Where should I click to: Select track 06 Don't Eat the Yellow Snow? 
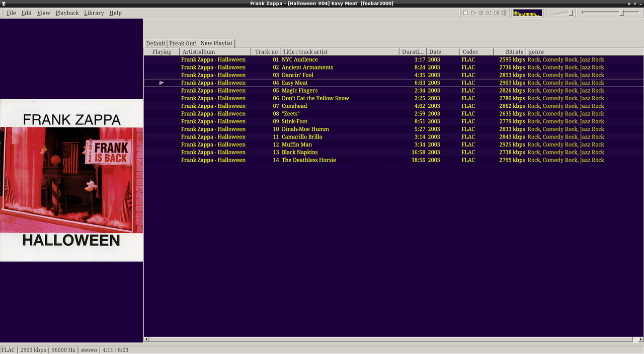tap(393, 98)
